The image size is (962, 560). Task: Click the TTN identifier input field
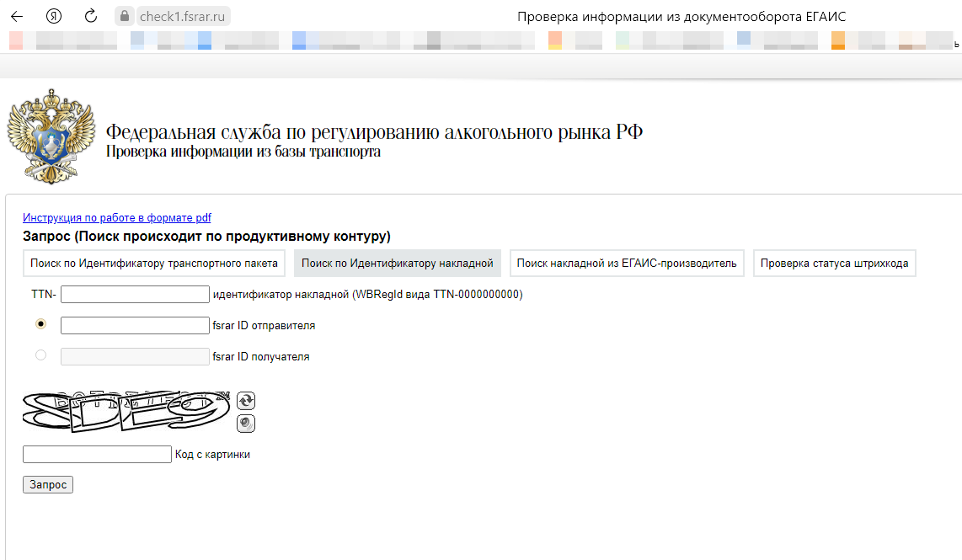click(x=135, y=294)
